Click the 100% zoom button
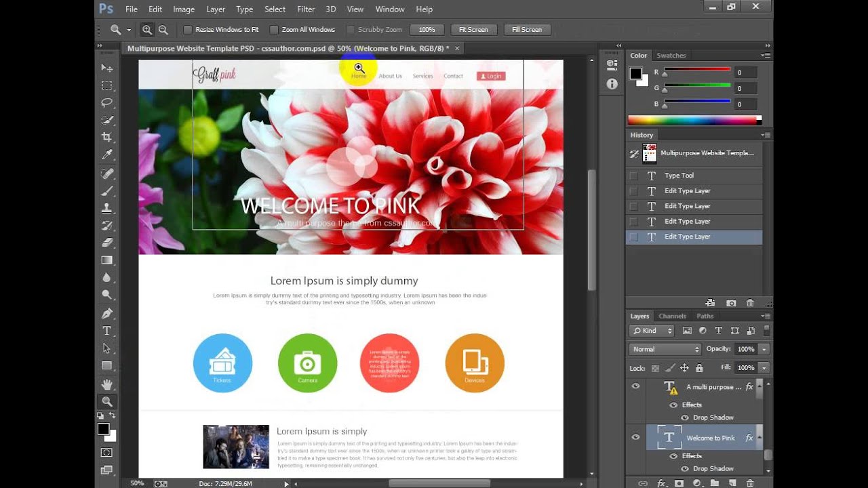Viewport: 868px width, 488px height. 427,30
